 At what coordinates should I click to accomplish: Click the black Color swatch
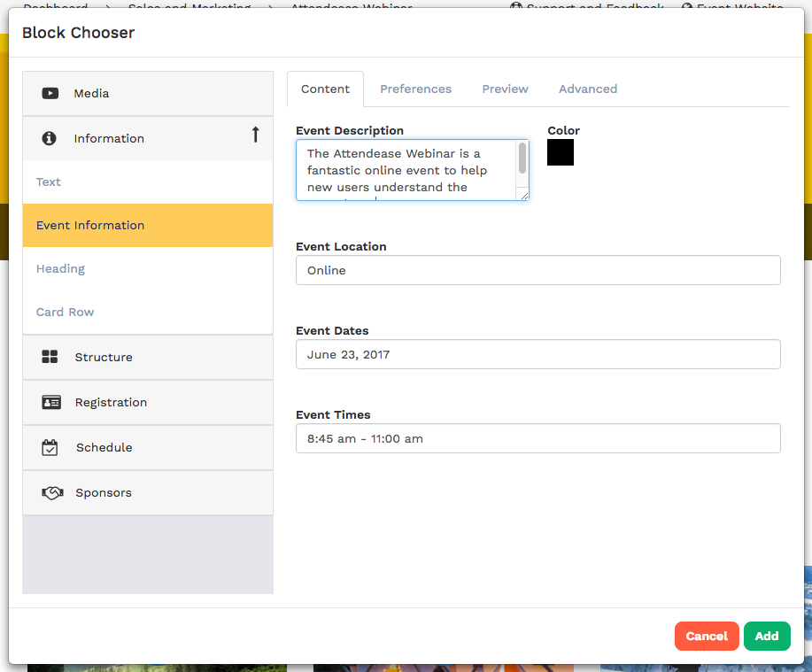[561, 152]
